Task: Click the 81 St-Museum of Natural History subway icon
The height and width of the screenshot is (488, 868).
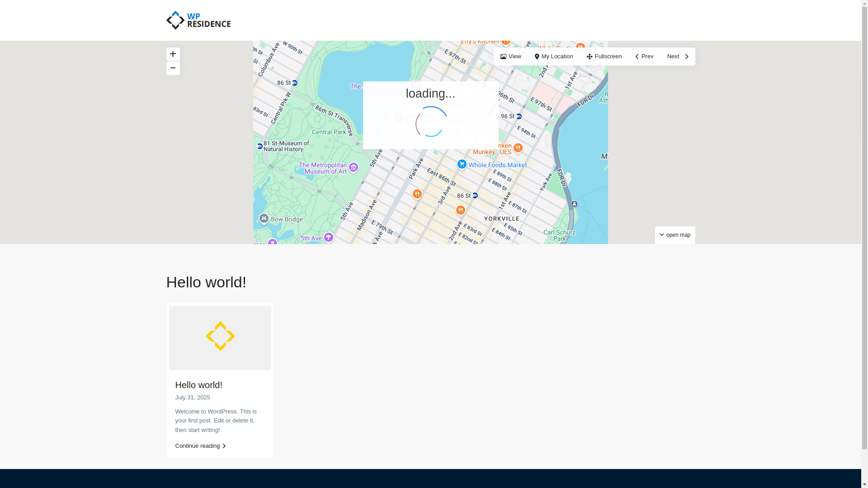Action: (259, 146)
